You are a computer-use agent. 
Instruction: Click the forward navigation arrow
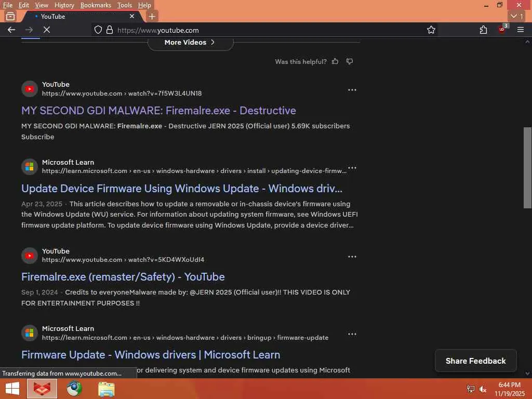point(29,30)
